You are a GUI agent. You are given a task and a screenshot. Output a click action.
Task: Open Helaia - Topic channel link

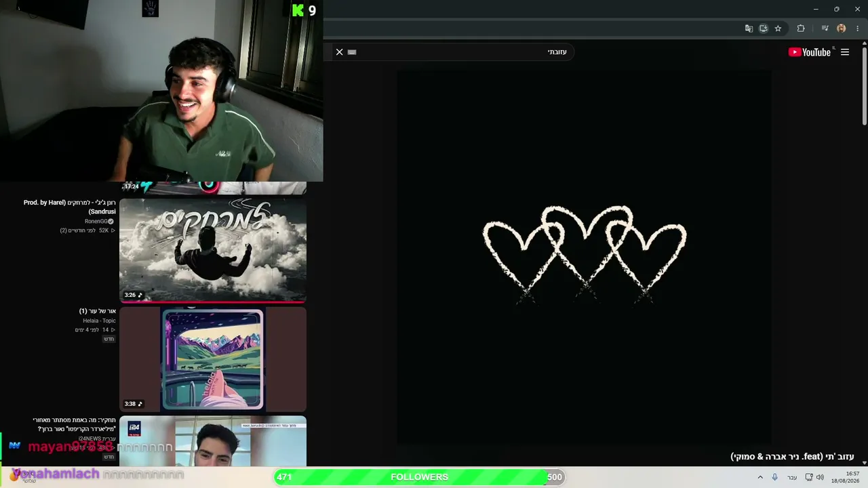point(99,321)
